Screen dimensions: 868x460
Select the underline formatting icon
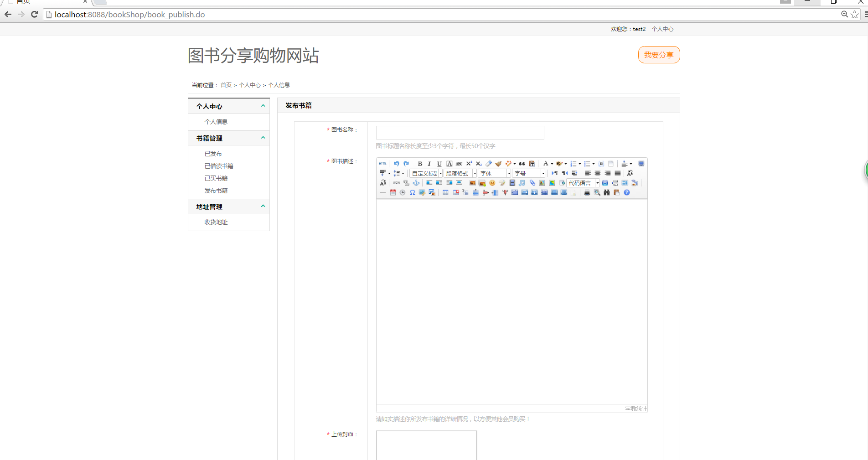coord(439,163)
